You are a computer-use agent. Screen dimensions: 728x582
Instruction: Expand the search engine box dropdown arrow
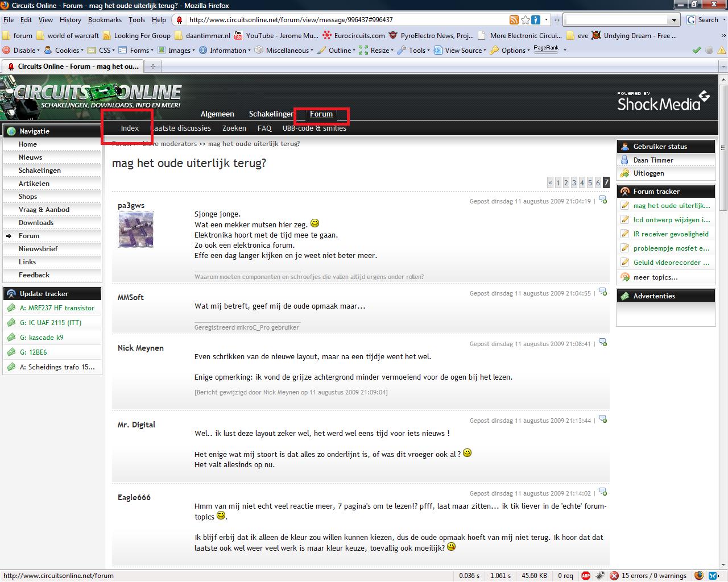[675, 20]
